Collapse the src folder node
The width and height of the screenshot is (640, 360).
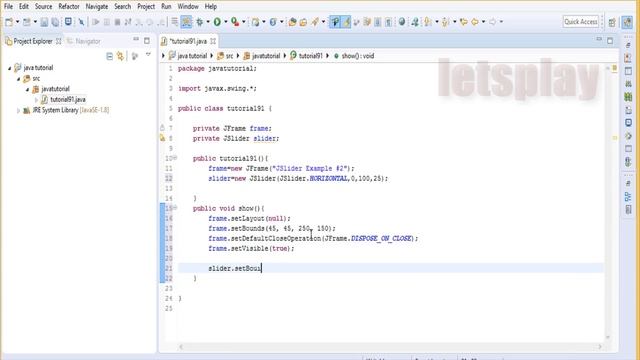coord(18,79)
